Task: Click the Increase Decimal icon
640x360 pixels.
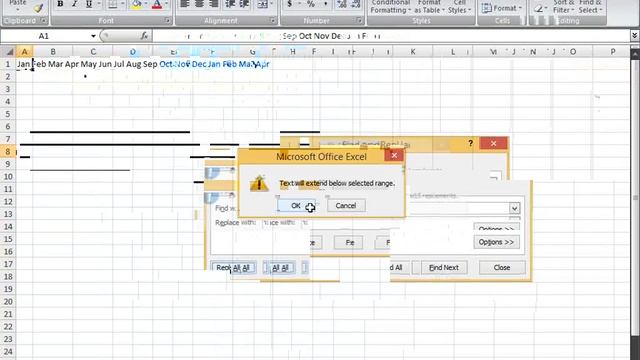Action: [342, 4]
